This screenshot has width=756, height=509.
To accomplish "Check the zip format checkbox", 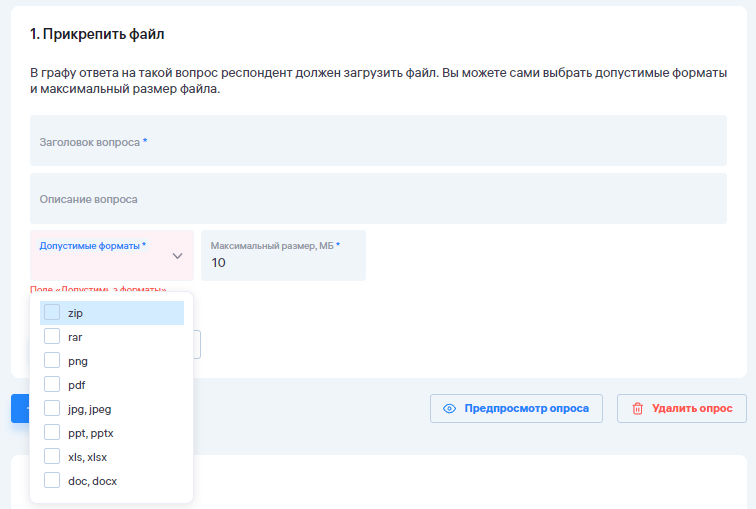I will pyautogui.click(x=52, y=313).
